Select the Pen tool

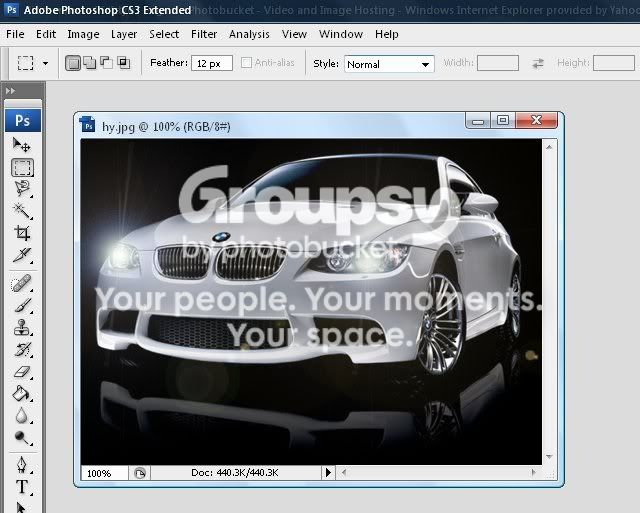click(22, 465)
